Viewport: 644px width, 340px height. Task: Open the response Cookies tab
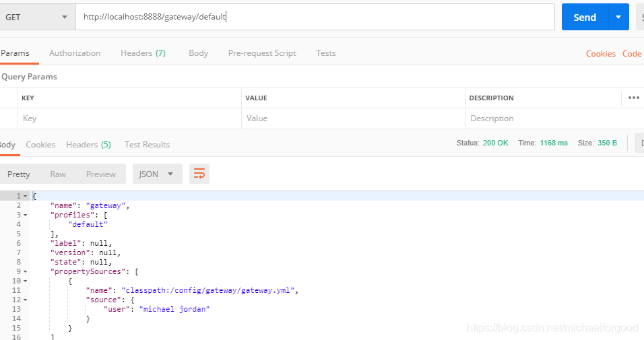[x=40, y=145]
